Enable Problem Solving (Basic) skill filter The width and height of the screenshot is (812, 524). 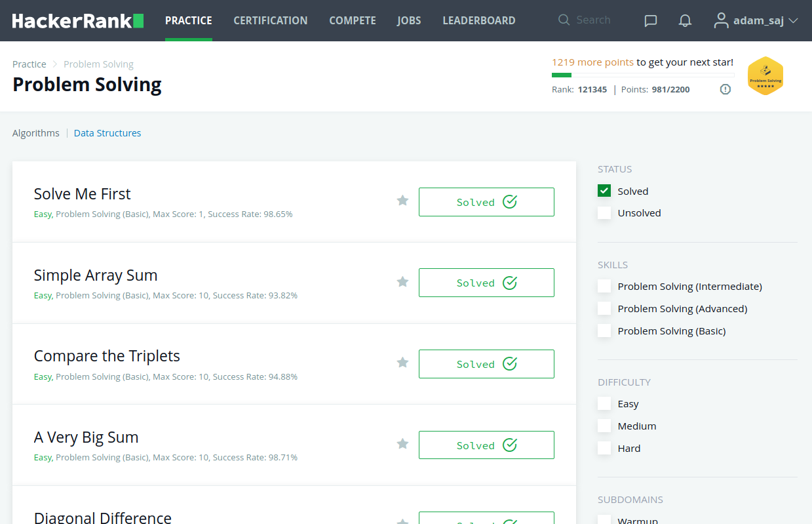click(x=604, y=331)
